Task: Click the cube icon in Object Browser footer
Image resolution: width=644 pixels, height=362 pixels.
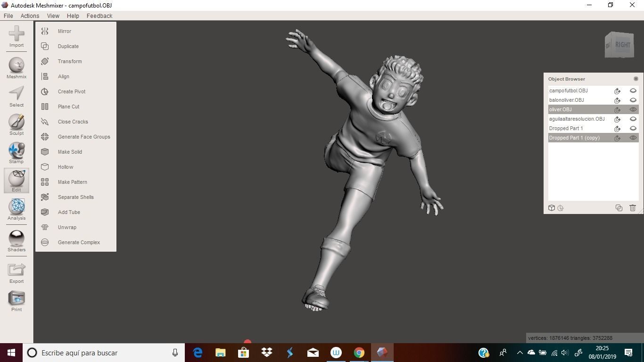Action: 552,208
